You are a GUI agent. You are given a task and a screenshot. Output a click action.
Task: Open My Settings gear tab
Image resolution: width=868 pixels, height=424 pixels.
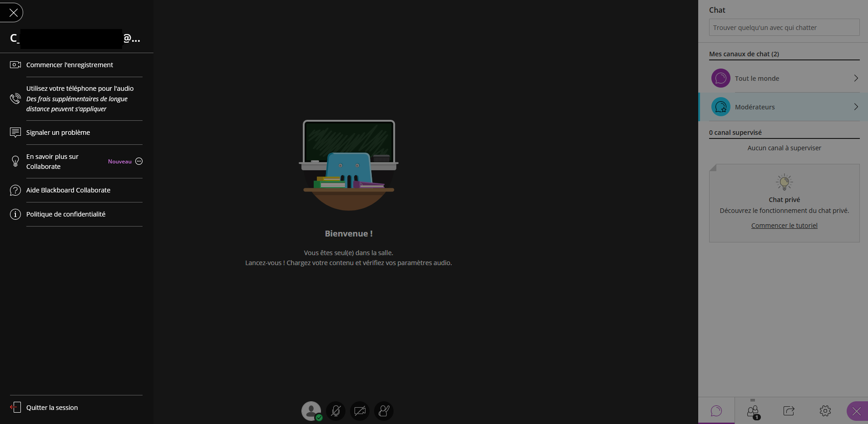point(825,411)
